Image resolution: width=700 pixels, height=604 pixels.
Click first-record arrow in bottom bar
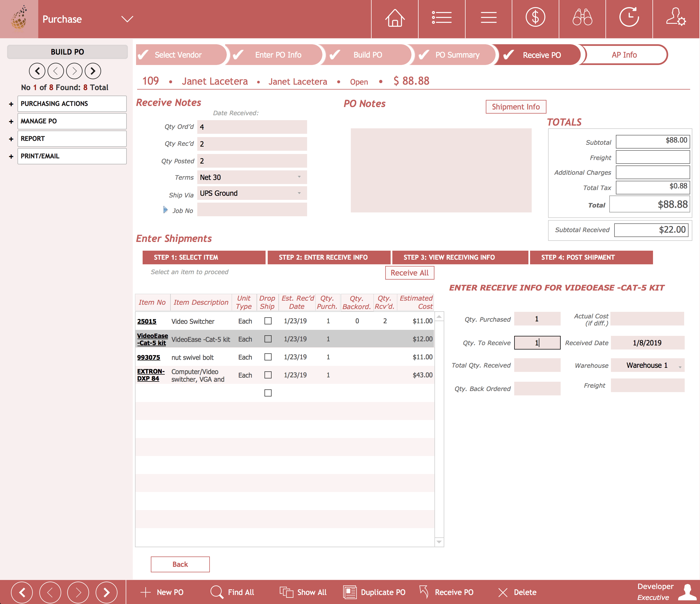tap(22, 592)
